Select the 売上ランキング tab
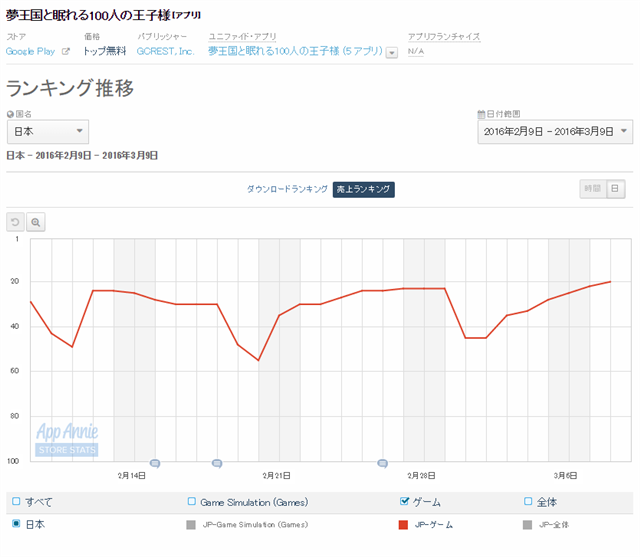This screenshot has height=557, width=640. (x=364, y=189)
